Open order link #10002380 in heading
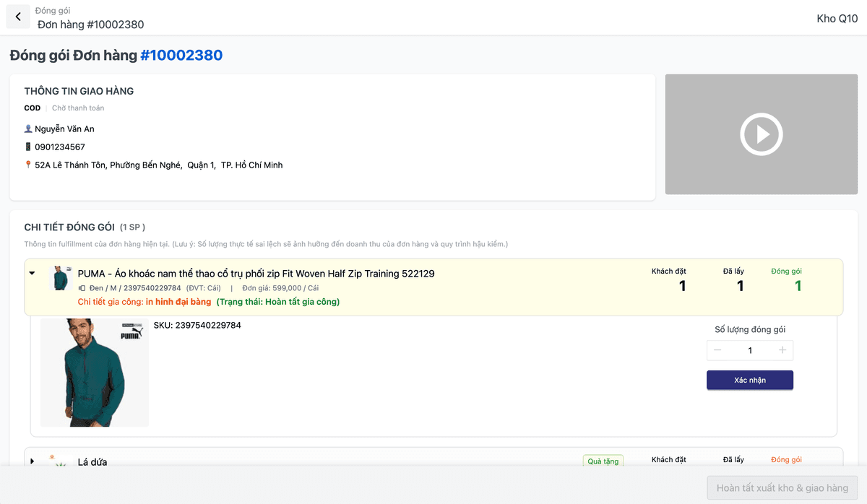This screenshot has width=867, height=504. point(181,56)
